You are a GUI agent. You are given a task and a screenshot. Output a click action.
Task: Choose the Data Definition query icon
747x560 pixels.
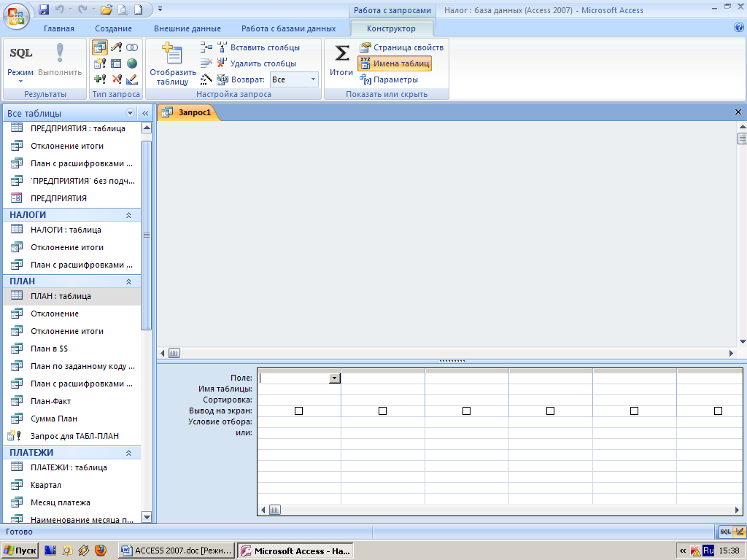tap(132, 79)
